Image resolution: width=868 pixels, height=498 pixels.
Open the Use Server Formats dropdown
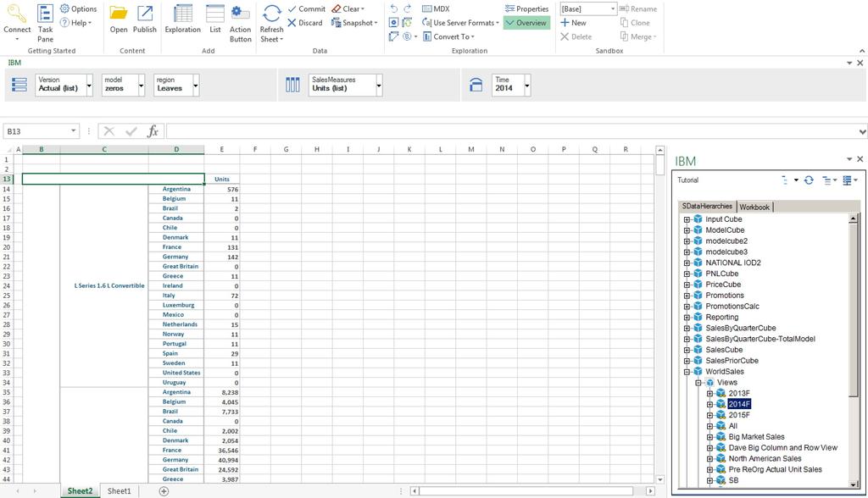point(460,23)
